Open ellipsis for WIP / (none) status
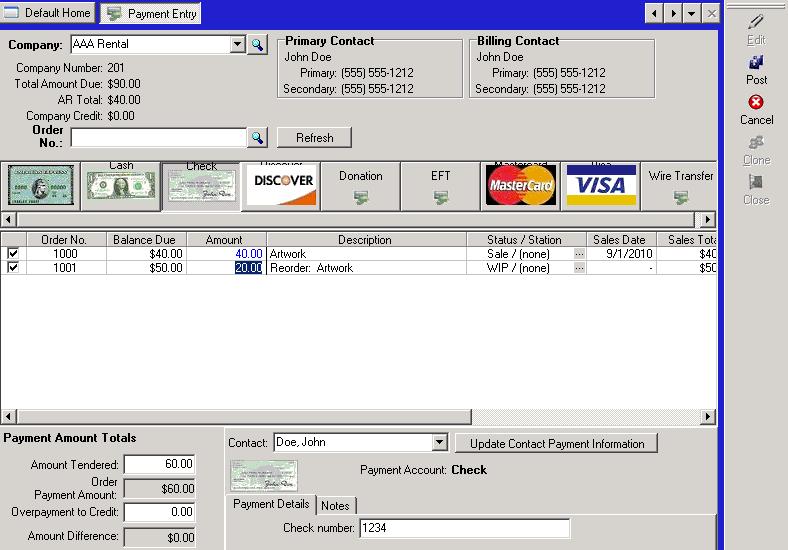 click(x=579, y=268)
